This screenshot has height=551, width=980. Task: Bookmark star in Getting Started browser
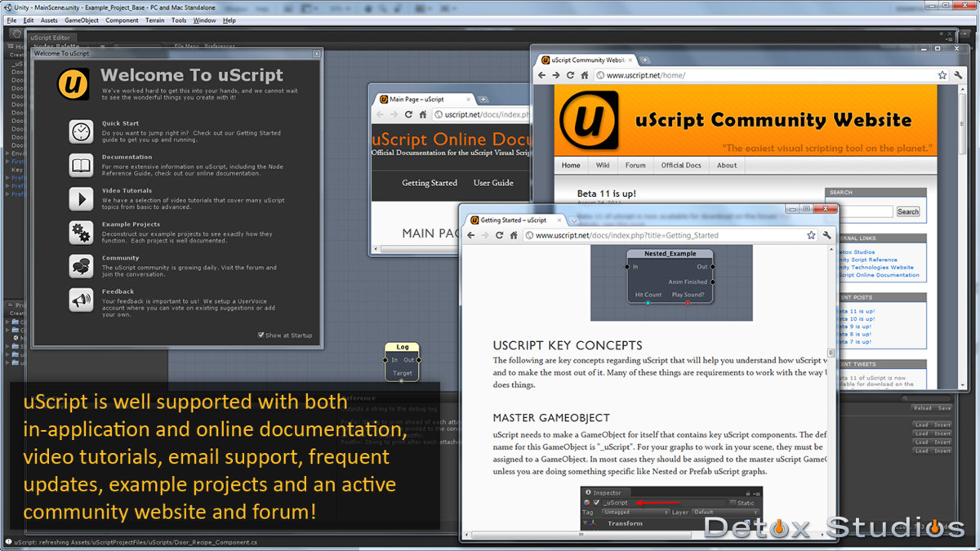coord(811,235)
